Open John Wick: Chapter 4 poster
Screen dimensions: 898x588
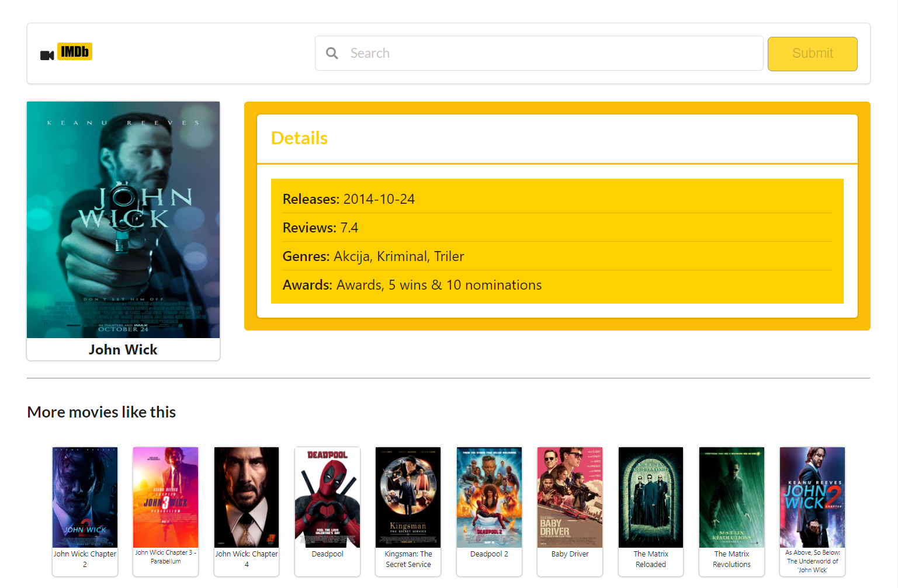247,497
